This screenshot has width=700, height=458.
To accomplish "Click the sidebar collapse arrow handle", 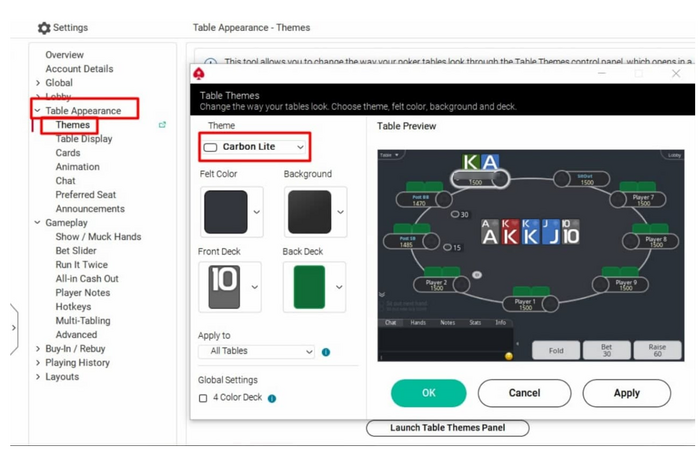I will [14, 328].
